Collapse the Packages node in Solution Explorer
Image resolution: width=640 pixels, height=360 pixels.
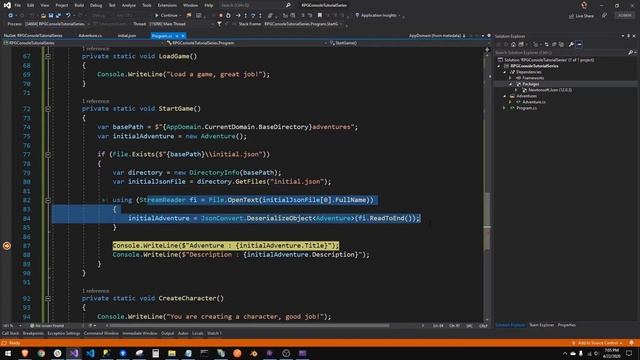pos(510,84)
